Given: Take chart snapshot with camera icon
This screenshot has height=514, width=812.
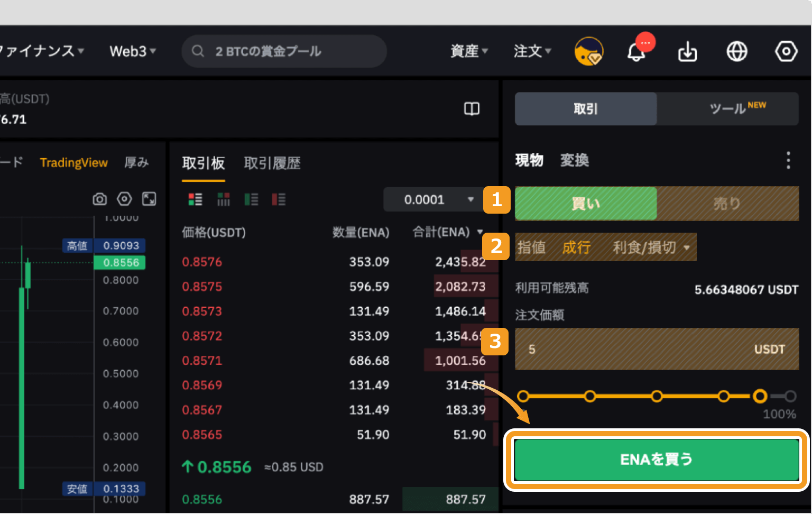Looking at the screenshot, I should point(99,199).
